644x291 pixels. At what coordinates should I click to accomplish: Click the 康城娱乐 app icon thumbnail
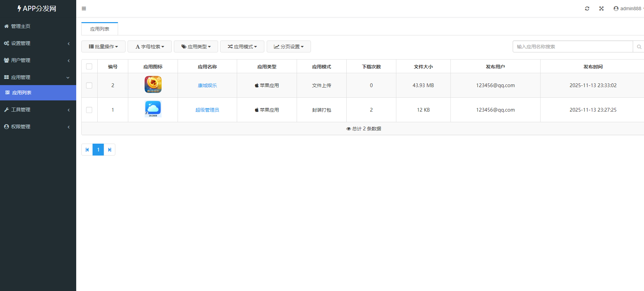click(x=153, y=85)
